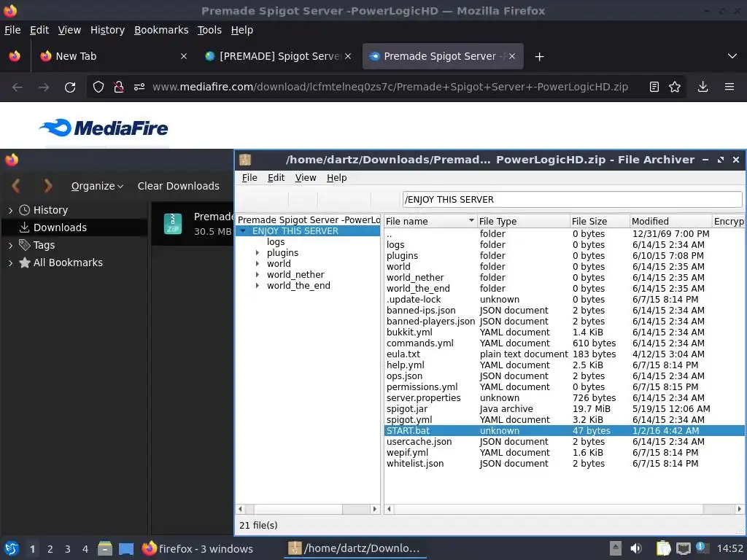Expand Tags in the Library sidebar
Viewport: 747px width, 560px height.
coord(10,245)
